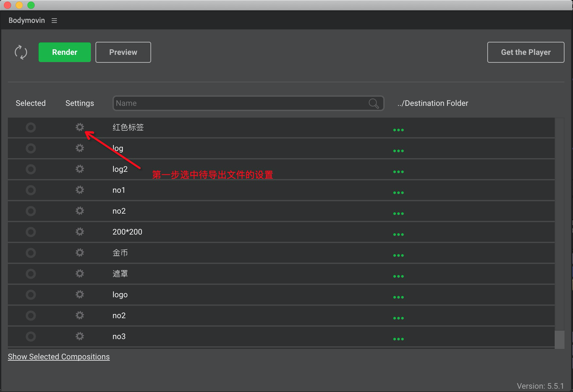This screenshot has width=573, height=392.
Task: Choose destination folder dots for 金币
Action: [398, 255]
